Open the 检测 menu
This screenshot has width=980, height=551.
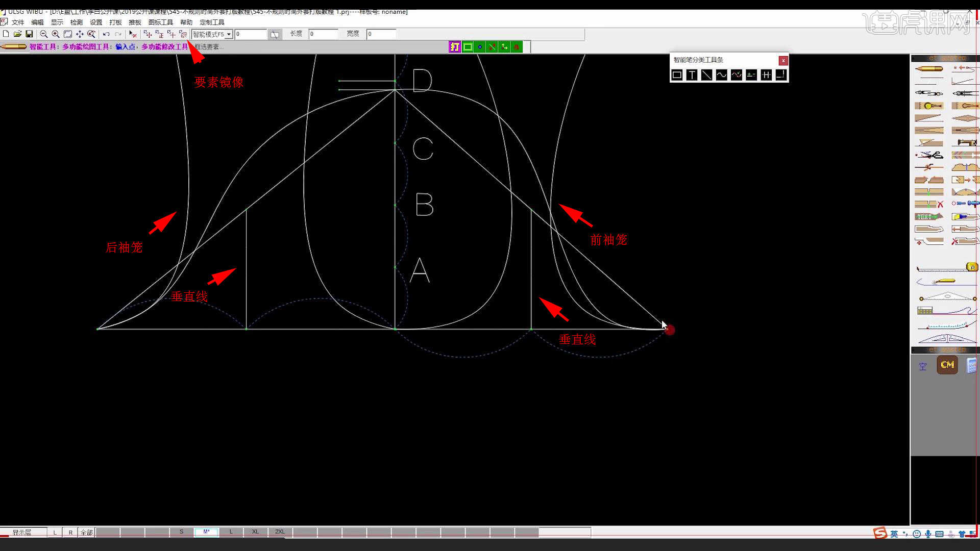76,22
